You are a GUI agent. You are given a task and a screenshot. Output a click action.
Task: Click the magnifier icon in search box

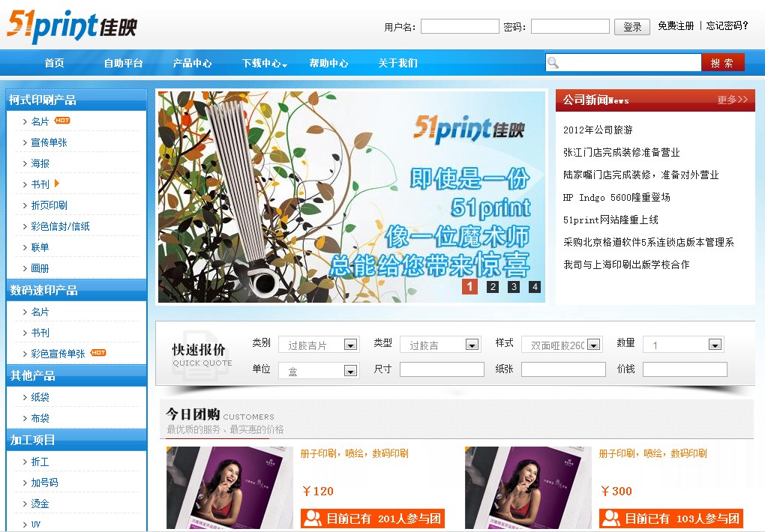tap(553, 62)
